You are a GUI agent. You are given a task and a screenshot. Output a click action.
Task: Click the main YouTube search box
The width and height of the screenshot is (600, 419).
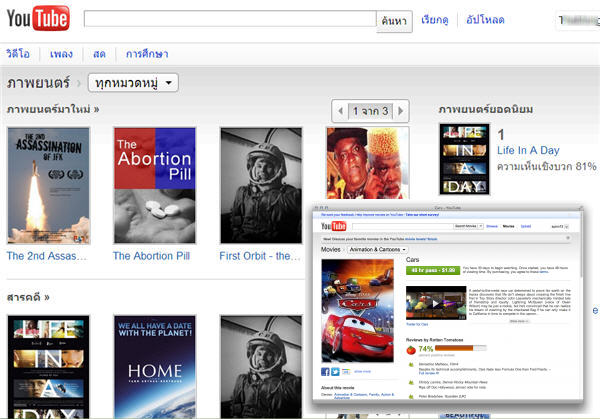tap(230, 19)
